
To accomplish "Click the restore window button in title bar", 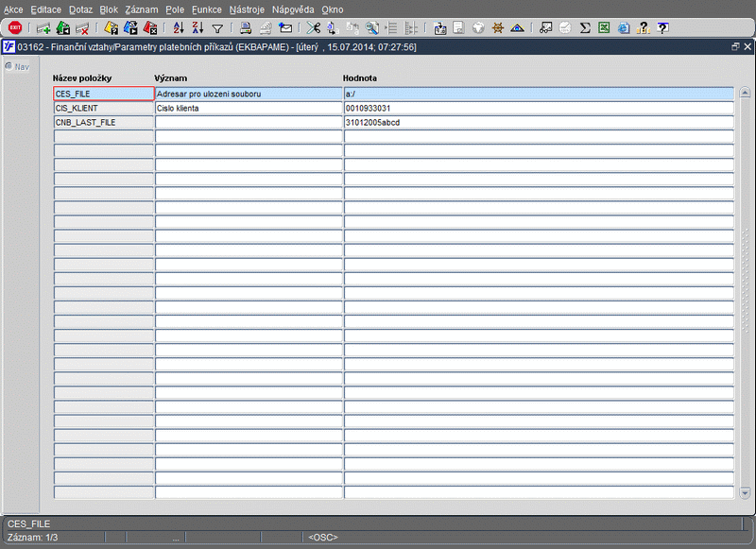I will tap(735, 46).
